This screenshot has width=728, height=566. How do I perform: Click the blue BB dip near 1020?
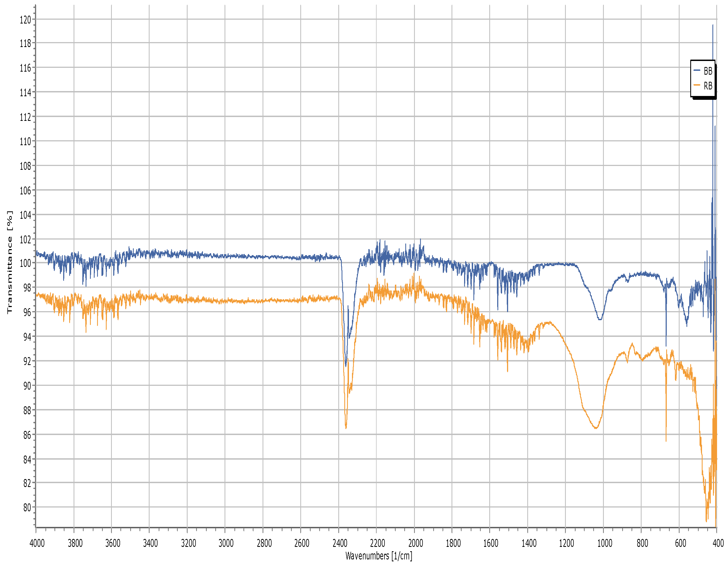[600, 319]
